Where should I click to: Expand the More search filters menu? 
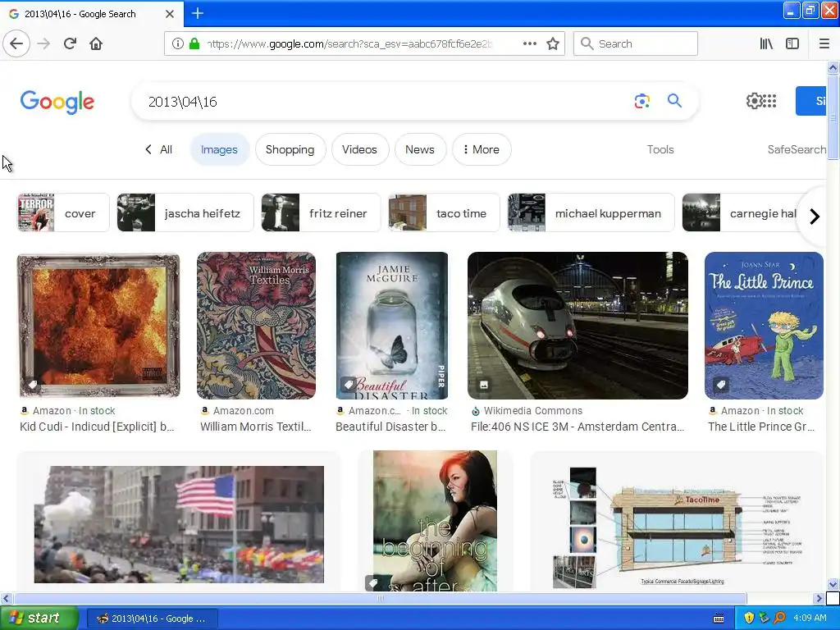[x=481, y=149]
